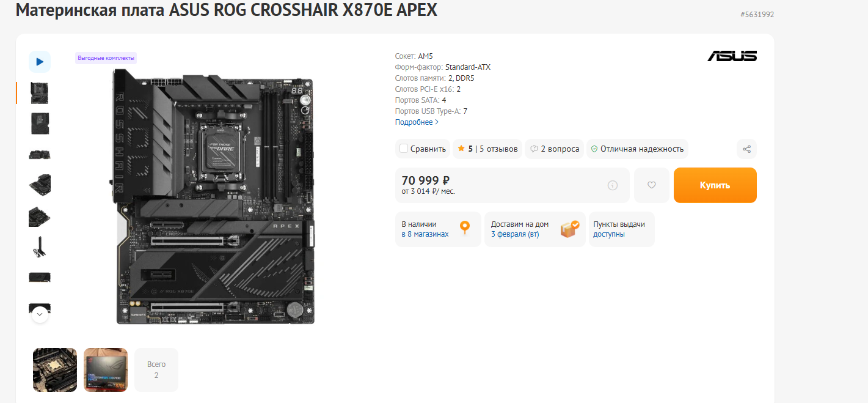Click the delivery box icon

569,229
